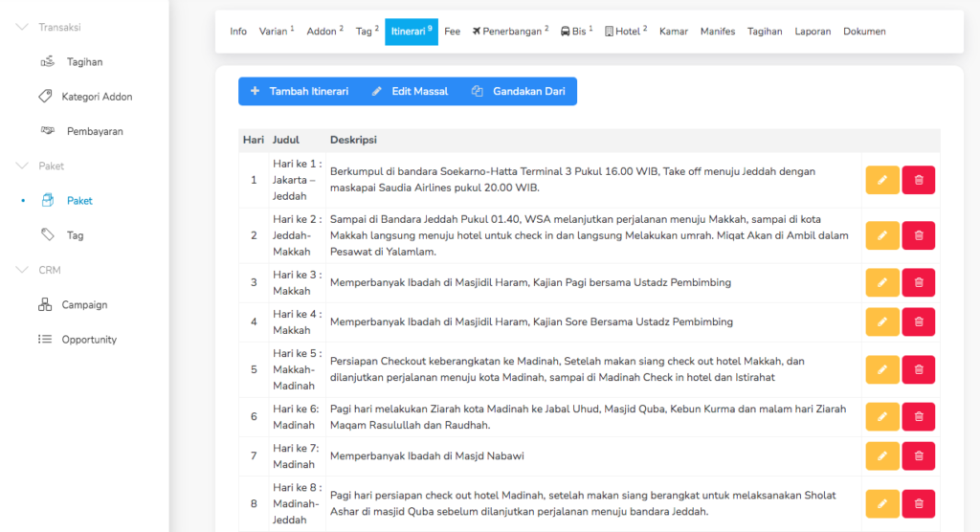Delete the Hari ke 2 Jeddah-Makkah itinerary
The width and height of the screenshot is (980, 532).
tap(918, 235)
